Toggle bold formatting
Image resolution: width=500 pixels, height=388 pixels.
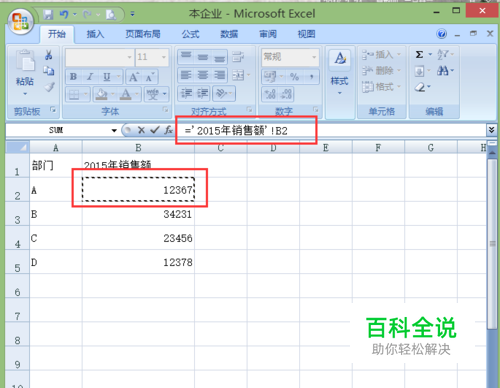pos(73,77)
